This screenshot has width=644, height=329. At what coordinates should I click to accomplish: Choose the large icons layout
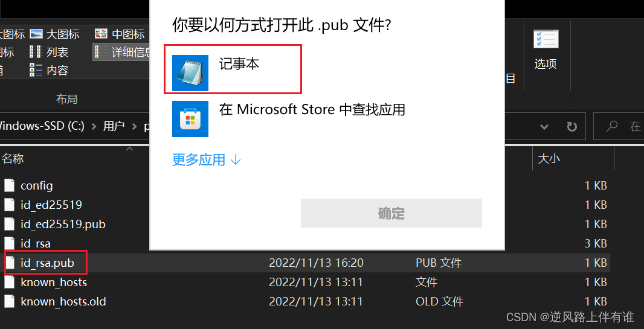point(55,34)
